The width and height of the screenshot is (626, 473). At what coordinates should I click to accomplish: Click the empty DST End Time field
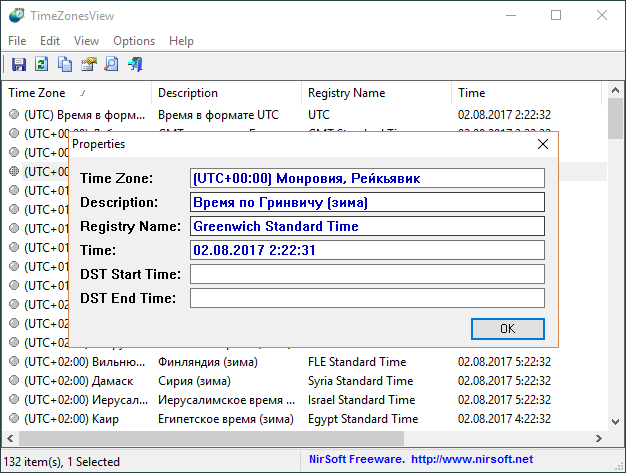(x=367, y=298)
